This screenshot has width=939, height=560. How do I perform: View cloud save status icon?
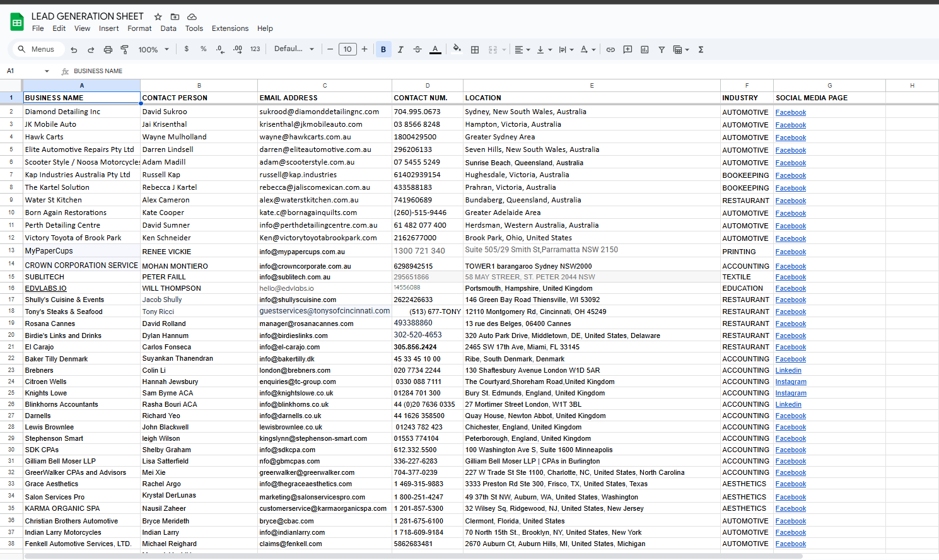(x=192, y=16)
